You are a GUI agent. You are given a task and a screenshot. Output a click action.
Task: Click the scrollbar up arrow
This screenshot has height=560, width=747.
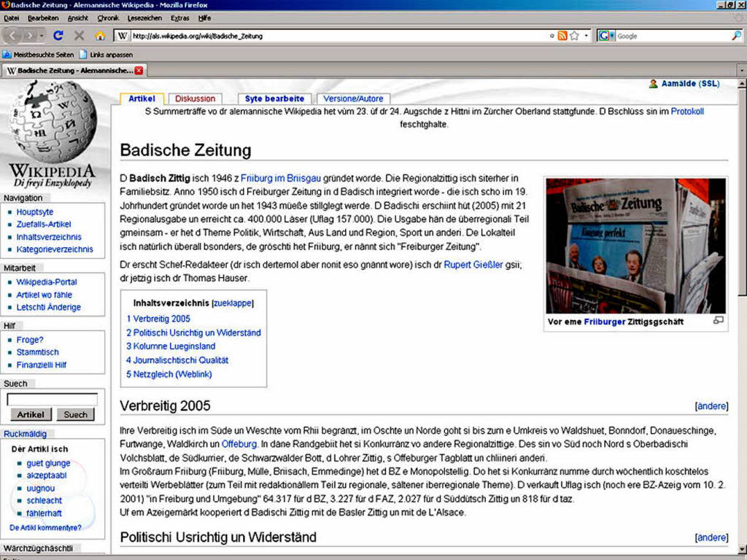pyautogui.click(x=742, y=84)
